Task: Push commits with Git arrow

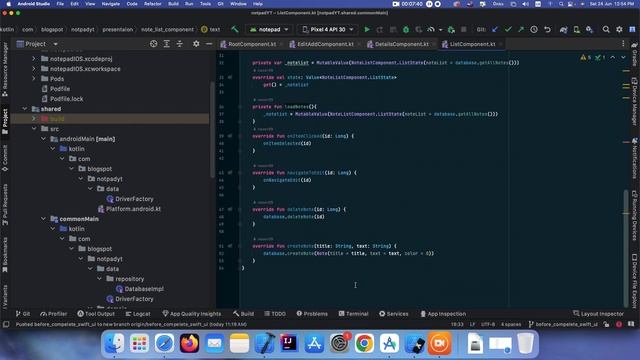Action: (521, 29)
